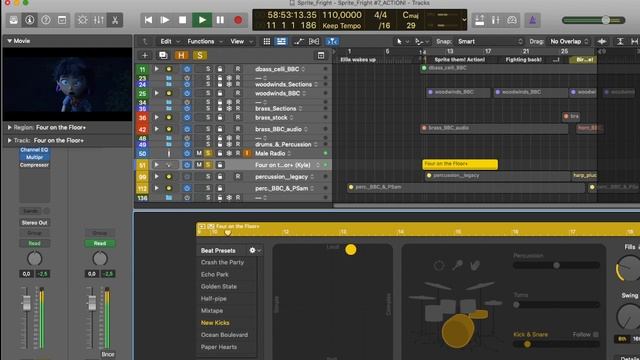Click 'Sprite them! Action!' marker
This screenshot has width=640, height=360.
459,60
